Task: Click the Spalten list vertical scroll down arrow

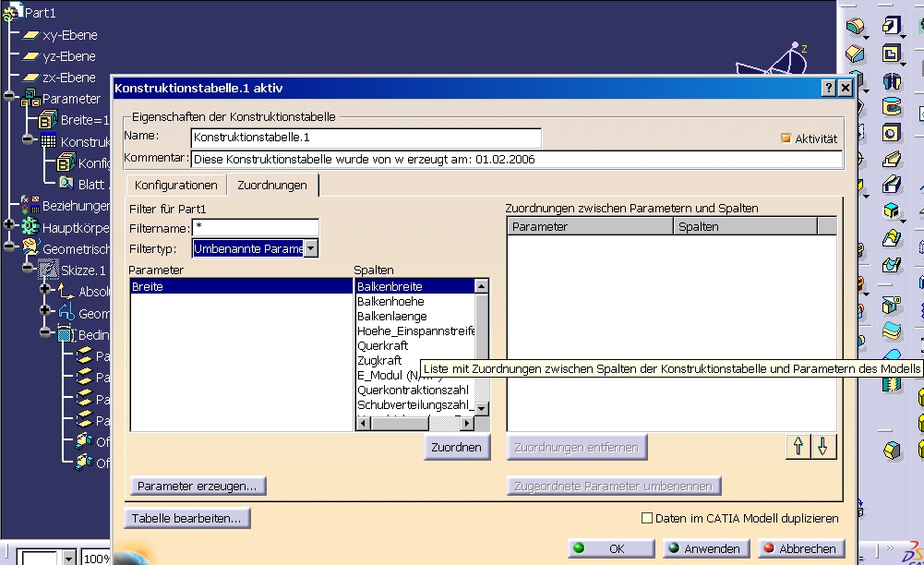Action: tap(482, 408)
